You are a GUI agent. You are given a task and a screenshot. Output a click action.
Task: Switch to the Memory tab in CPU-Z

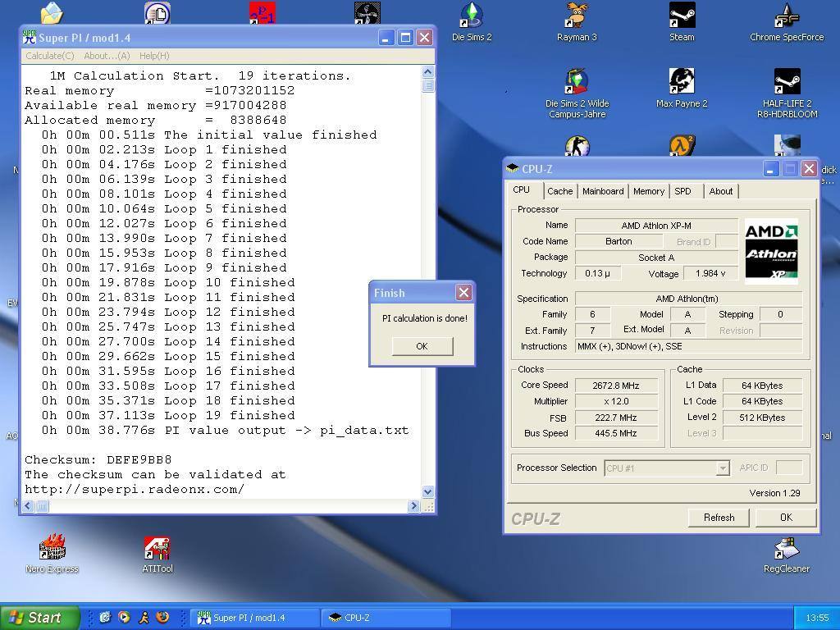coord(648,191)
